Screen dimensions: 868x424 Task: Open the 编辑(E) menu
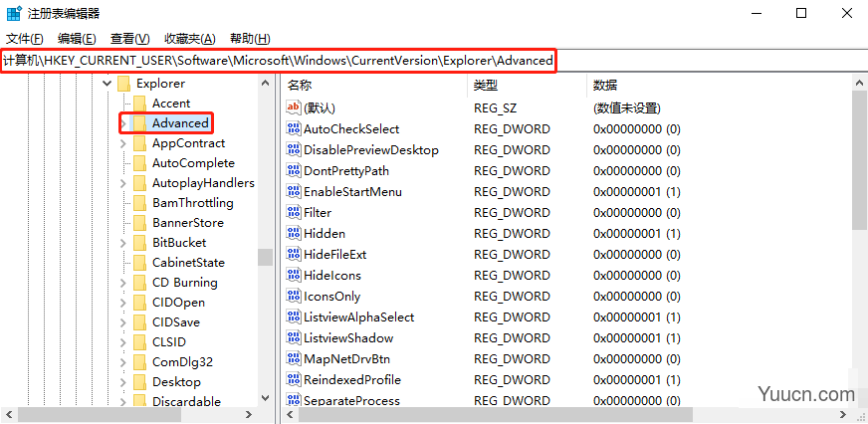(x=77, y=39)
